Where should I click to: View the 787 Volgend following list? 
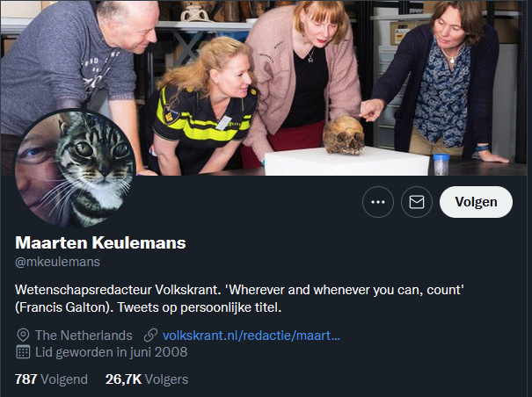tap(51, 379)
